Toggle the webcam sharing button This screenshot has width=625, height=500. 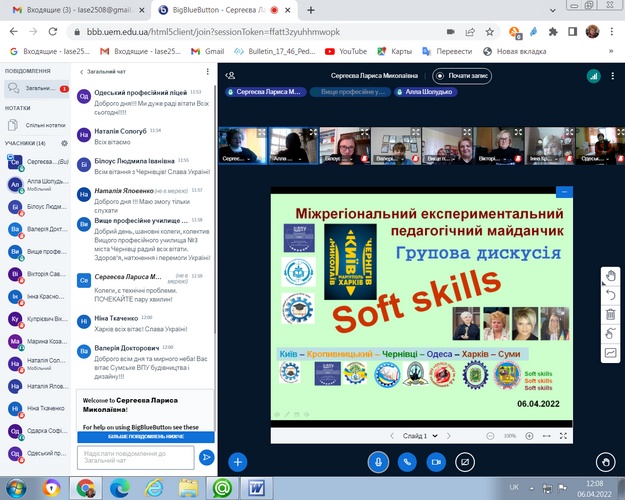436,461
